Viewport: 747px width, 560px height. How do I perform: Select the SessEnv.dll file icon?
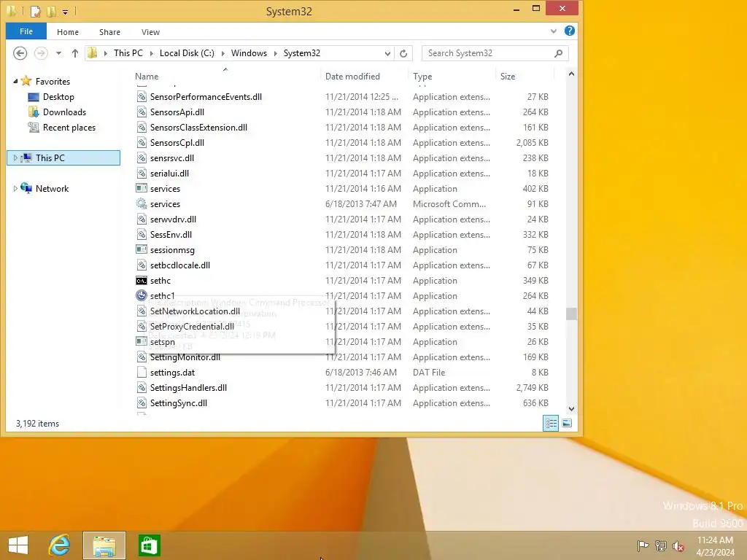coord(142,234)
